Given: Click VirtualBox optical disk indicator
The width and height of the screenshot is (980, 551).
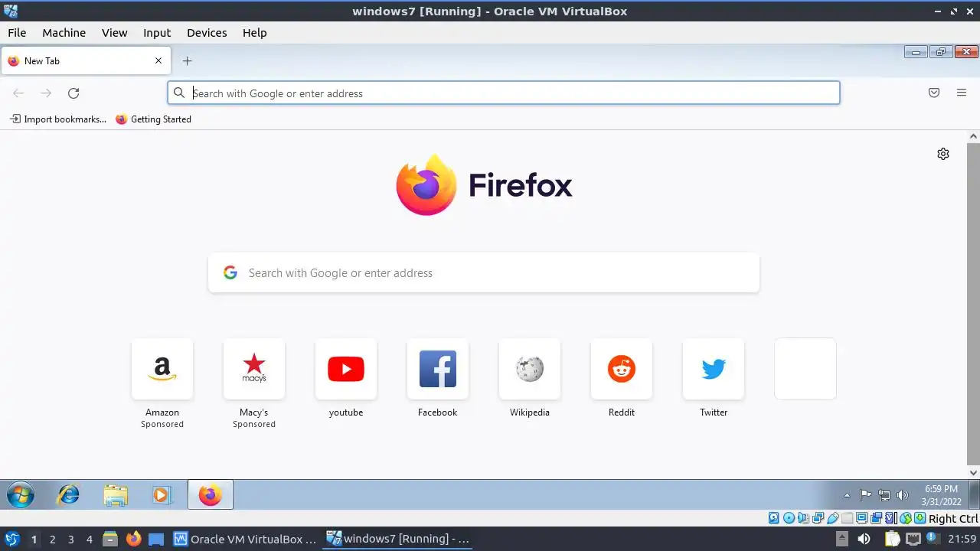Looking at the screenshot, I should 789,519.
